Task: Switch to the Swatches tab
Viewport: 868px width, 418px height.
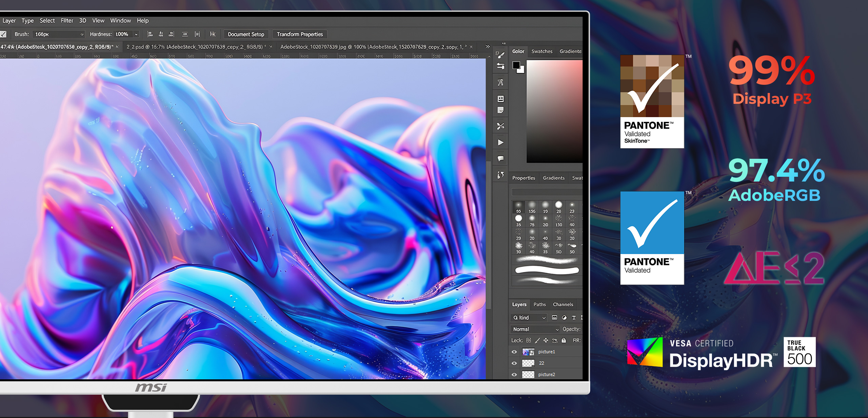Action: [542, 51]
